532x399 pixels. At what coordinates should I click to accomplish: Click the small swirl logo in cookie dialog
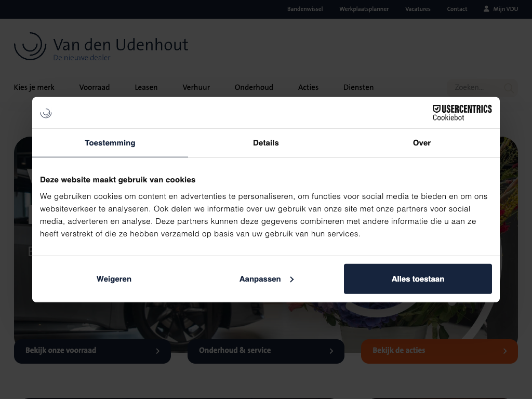click(46, 113)
